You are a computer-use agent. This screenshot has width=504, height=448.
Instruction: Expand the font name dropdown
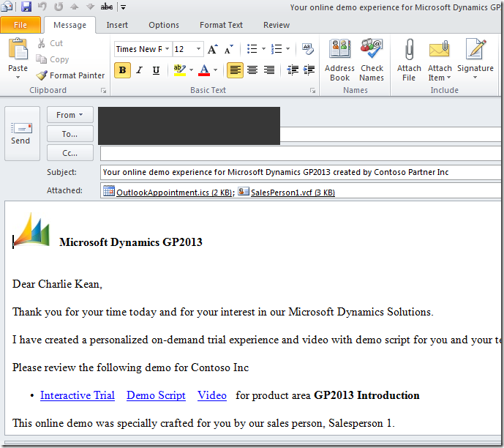click(x=167, y=49)
